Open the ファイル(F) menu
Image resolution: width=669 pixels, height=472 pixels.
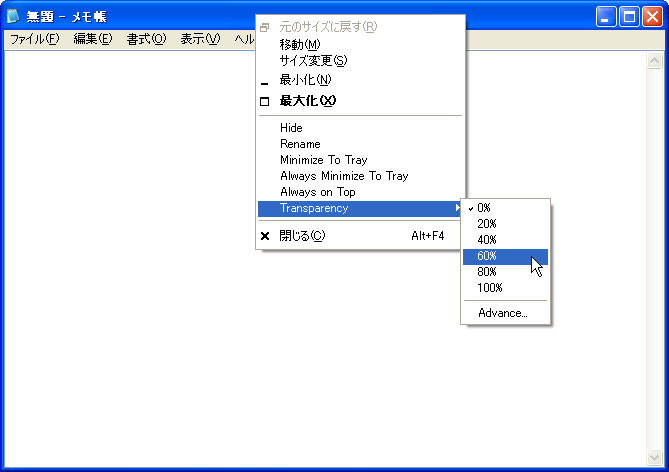click(x=35, y=39)
